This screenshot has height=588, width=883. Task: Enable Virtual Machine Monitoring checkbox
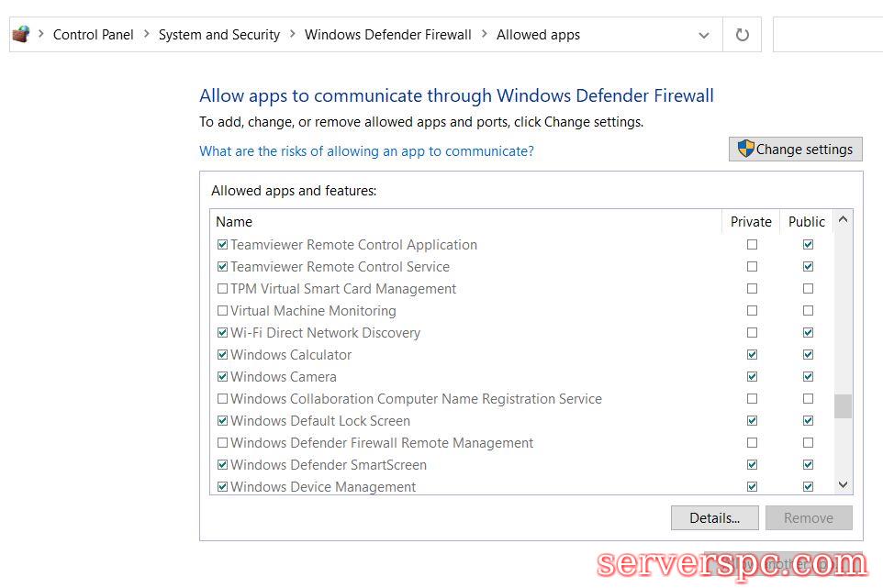tap(222, 311)
